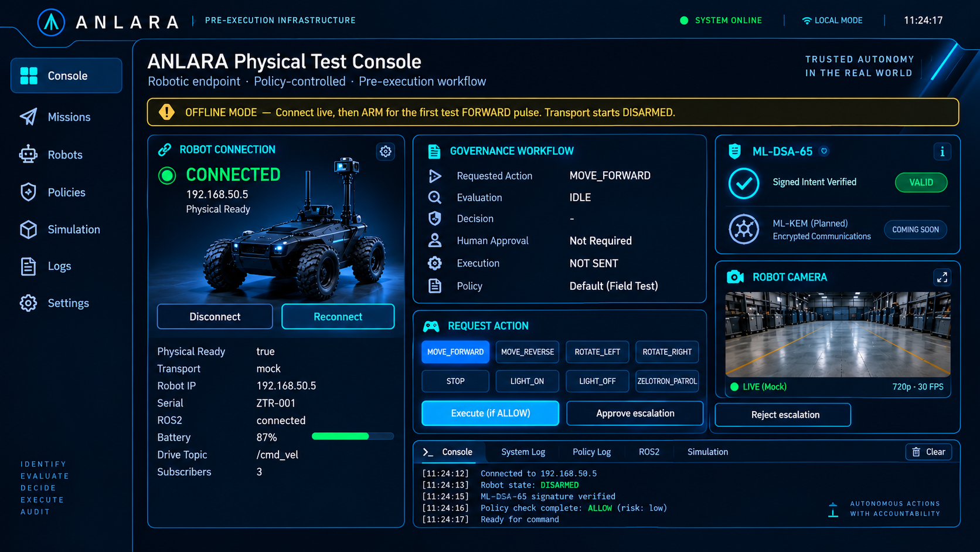
Task: Click the robot camera live feed
Action: 838,334
